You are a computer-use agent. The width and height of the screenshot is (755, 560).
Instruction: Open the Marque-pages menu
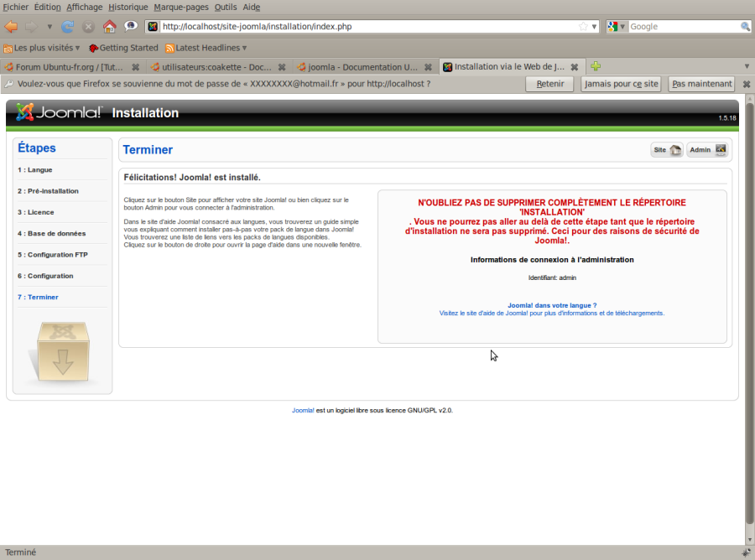(x=181, y=8)
